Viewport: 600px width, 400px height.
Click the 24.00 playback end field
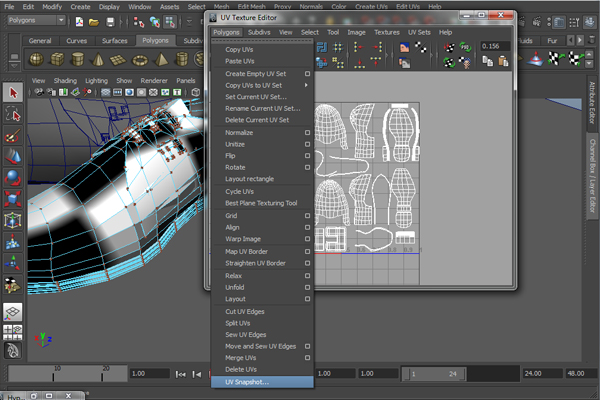pyautogui.click(x=541, y=374)
